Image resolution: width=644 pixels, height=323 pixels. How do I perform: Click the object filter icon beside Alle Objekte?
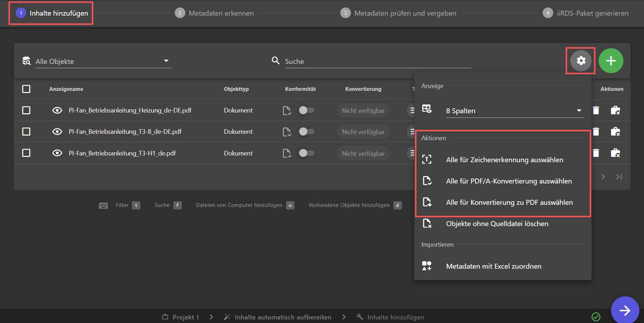[x=27, y=61]
